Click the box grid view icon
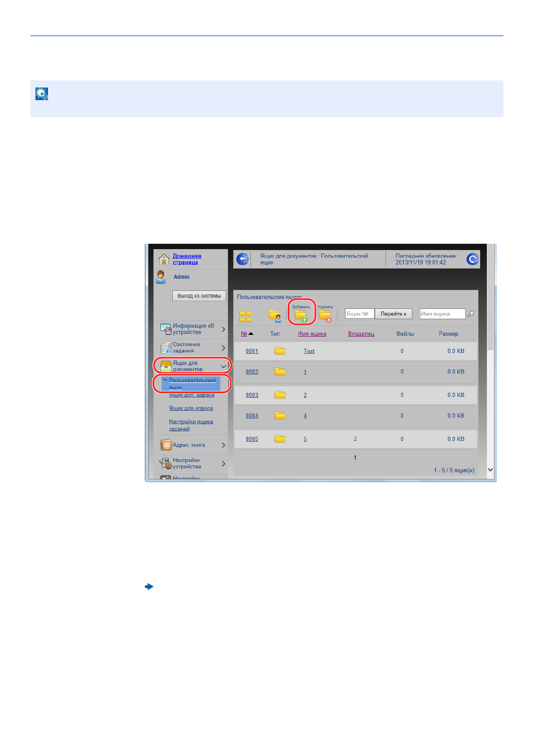 (245, 316)
